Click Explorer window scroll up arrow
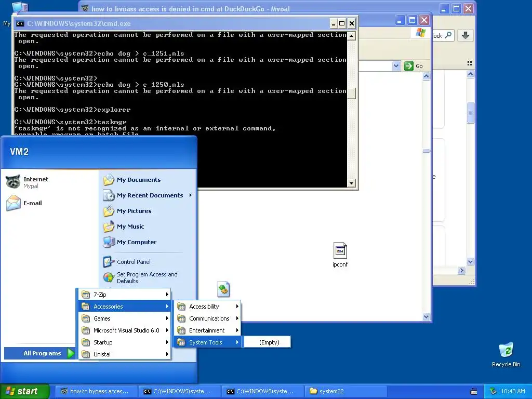Viewport: 532px width, 399px height. [x=426, y=76]
